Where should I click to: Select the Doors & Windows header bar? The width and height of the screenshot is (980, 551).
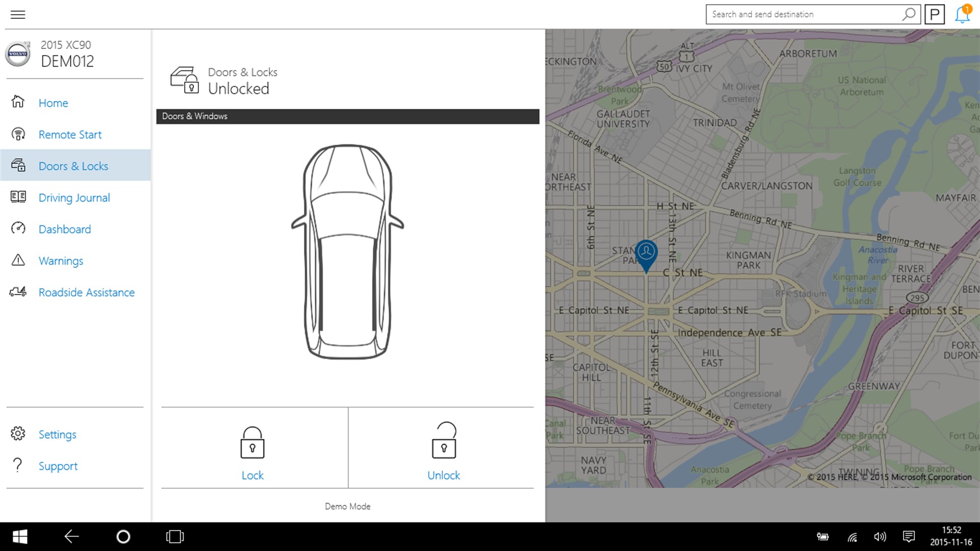coord(347,116)
